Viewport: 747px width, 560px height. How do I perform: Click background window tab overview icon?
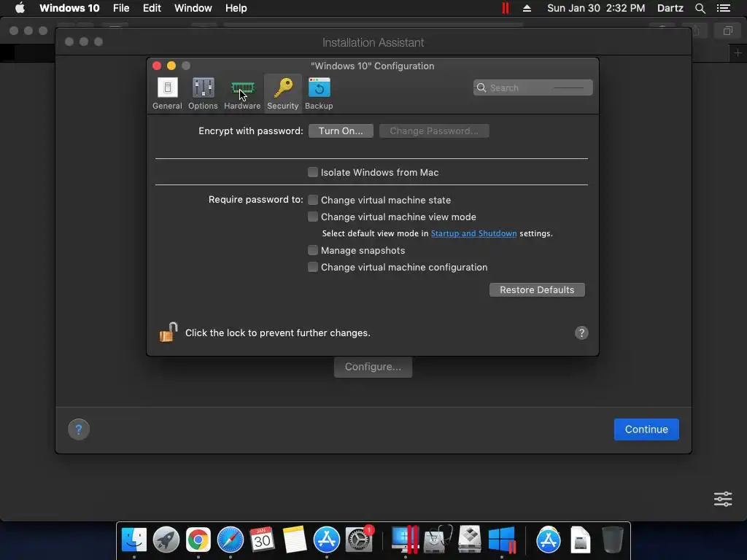(x=727, y=31)
